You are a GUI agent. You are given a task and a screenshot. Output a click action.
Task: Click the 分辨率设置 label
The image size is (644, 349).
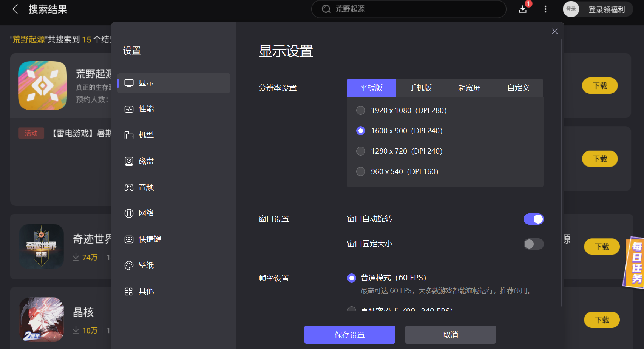(278, 88)
